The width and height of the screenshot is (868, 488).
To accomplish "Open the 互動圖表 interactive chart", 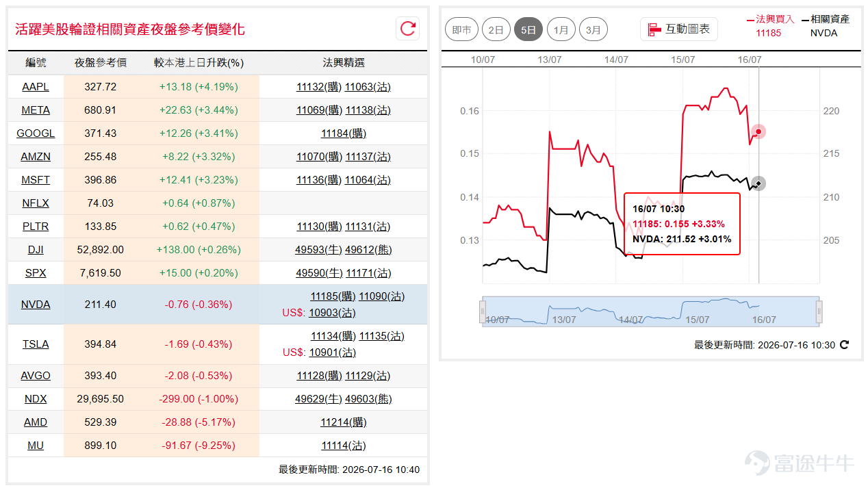I will click(x=679, y=29).
